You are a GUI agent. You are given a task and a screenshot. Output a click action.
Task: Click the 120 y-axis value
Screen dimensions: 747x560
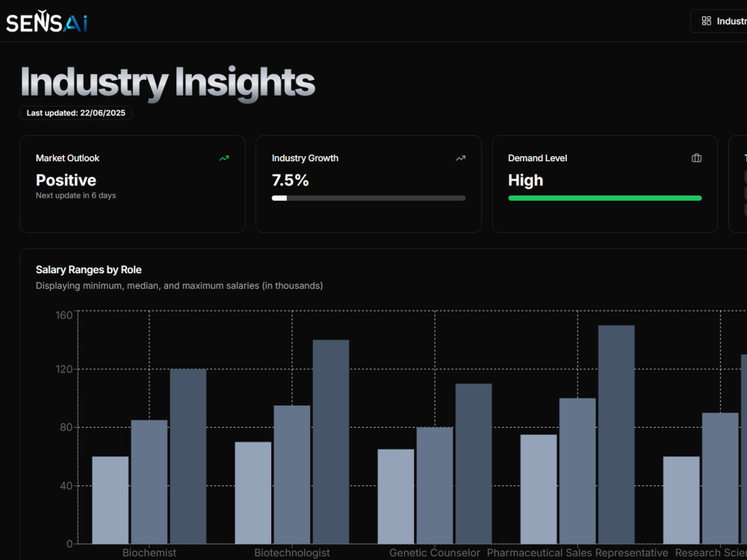pyautogui.click(x=63, y=369)
